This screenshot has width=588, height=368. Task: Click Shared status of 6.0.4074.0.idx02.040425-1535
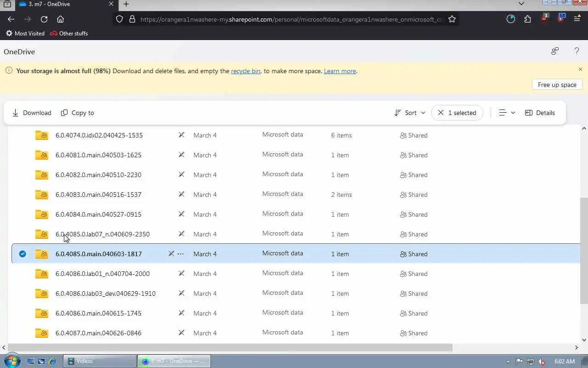pyautogui.click(x=414, y=135)
